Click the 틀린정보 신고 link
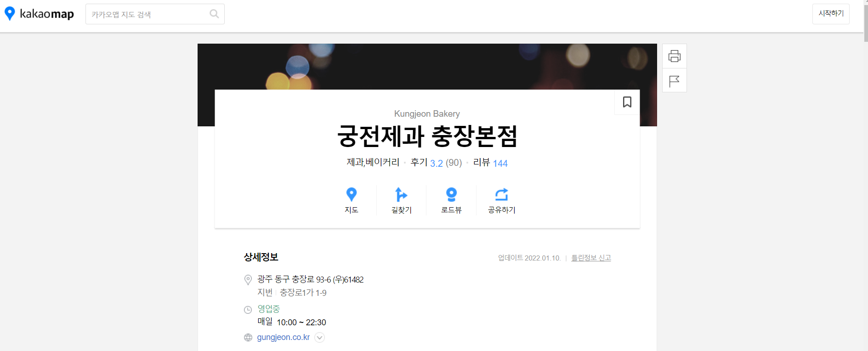Image resolution: width=868 pixels, height=351 pixels. [x=591, y=258]
